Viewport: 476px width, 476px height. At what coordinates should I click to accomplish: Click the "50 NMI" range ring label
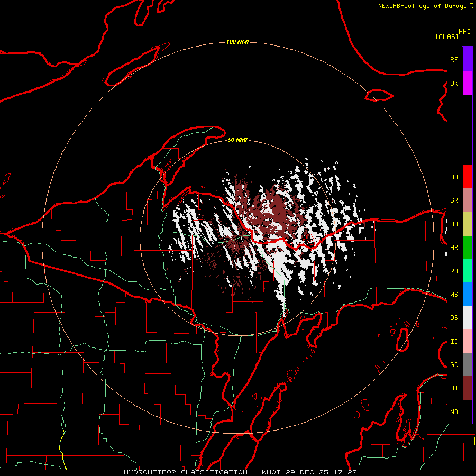click(237, 140)
